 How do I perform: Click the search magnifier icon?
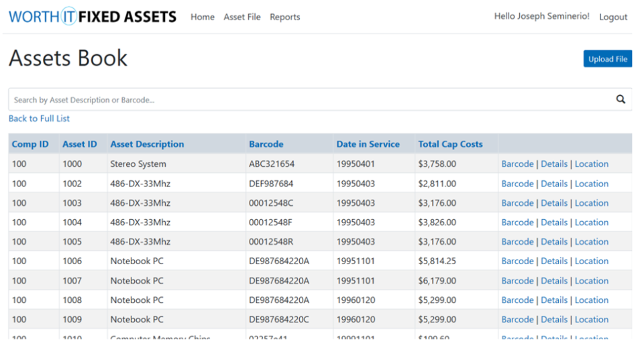pos(621,99)
